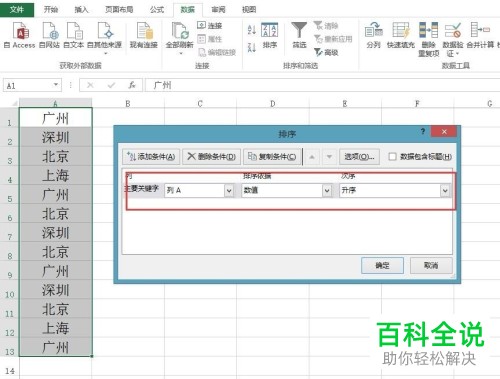Click cell A2 containing 深圳

point(56,137)
